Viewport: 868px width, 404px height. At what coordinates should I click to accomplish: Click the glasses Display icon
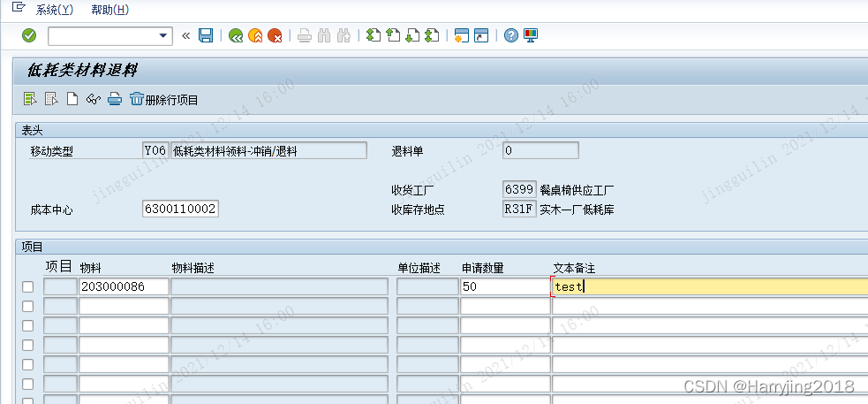click(x=93, y=99)
